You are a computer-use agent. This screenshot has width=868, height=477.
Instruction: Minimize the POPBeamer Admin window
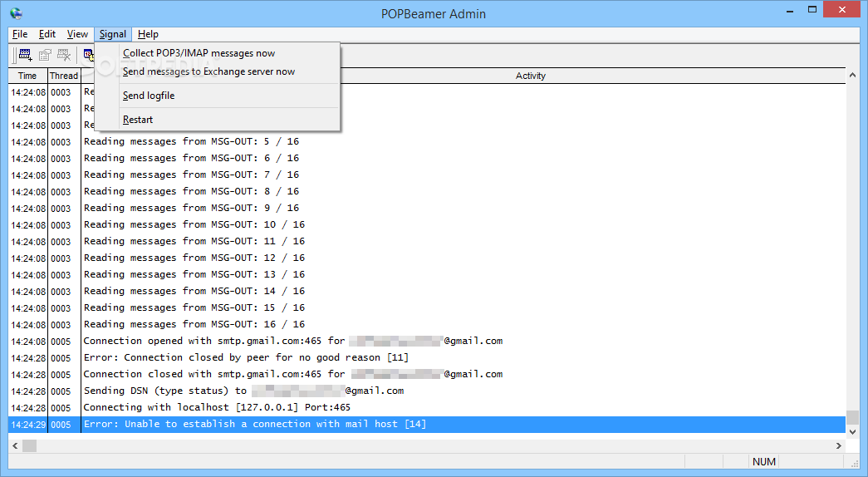coord(791,10)
